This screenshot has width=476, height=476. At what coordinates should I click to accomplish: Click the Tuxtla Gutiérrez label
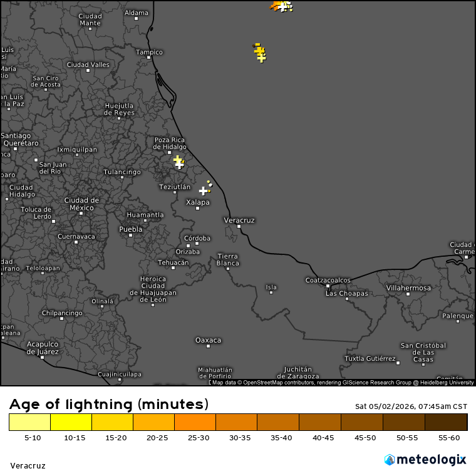[x=370, y=359]
